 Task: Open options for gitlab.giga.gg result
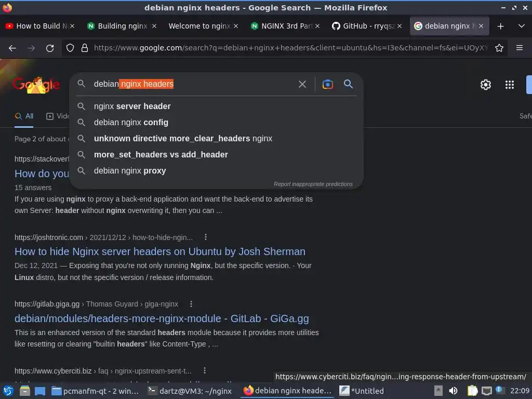click(x=191, y=304)
